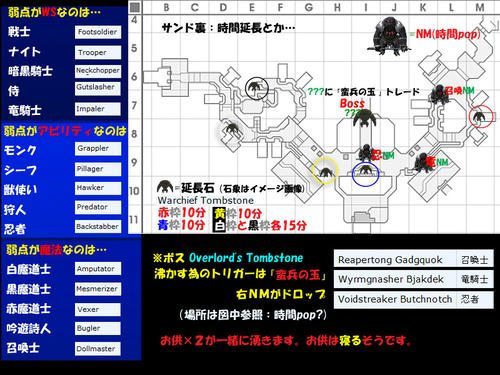
Task: Click the tombstone icon inside the yellow circle
Action: coord(325,172)
